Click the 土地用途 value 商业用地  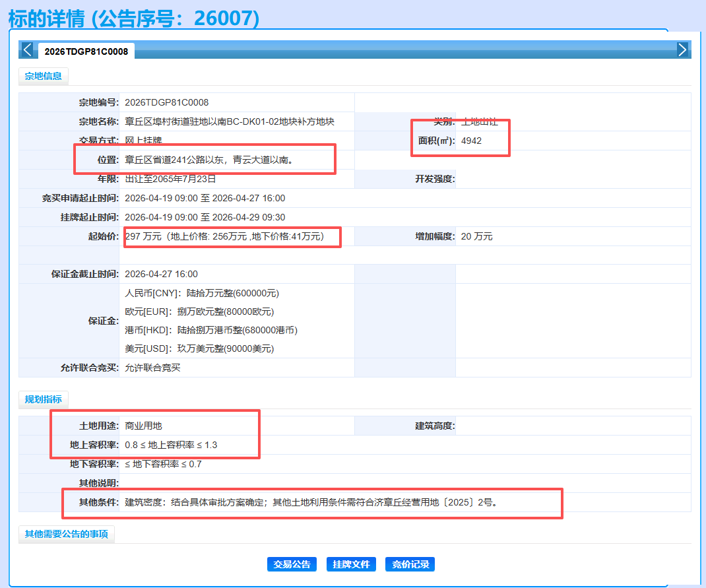143,426
